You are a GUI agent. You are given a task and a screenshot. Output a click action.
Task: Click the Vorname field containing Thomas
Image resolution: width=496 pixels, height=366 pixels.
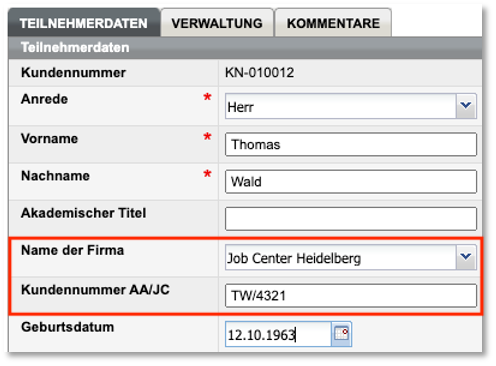[351, 144]
